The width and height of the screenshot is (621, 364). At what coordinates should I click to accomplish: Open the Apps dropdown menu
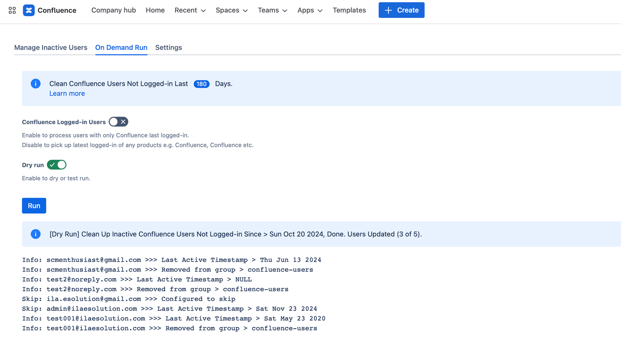coord(310,10)
